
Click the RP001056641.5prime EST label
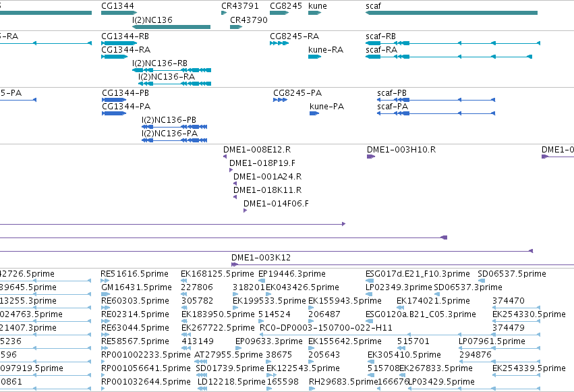146,368
